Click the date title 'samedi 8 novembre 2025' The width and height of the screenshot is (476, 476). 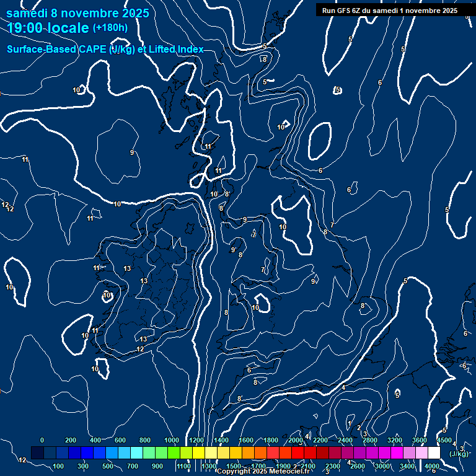pos(77,12)
